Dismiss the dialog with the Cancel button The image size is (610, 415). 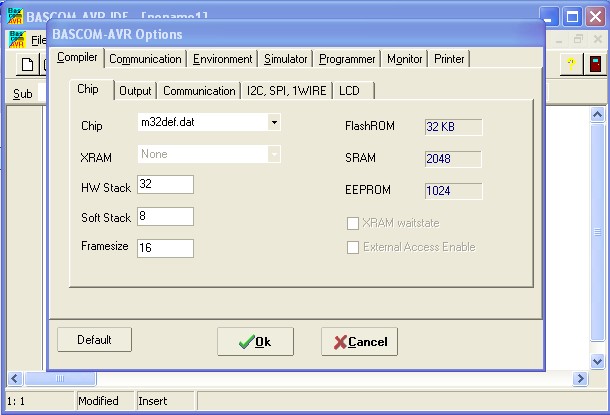pos(359,341)
